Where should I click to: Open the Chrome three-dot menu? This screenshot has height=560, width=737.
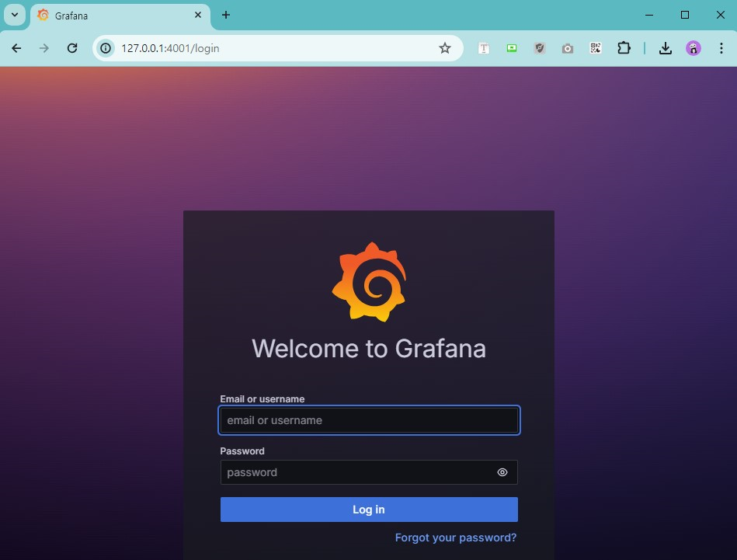[721, 48]
